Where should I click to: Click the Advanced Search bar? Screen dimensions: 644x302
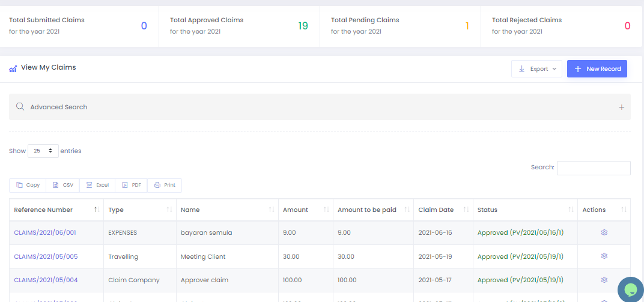pos(320,107)
